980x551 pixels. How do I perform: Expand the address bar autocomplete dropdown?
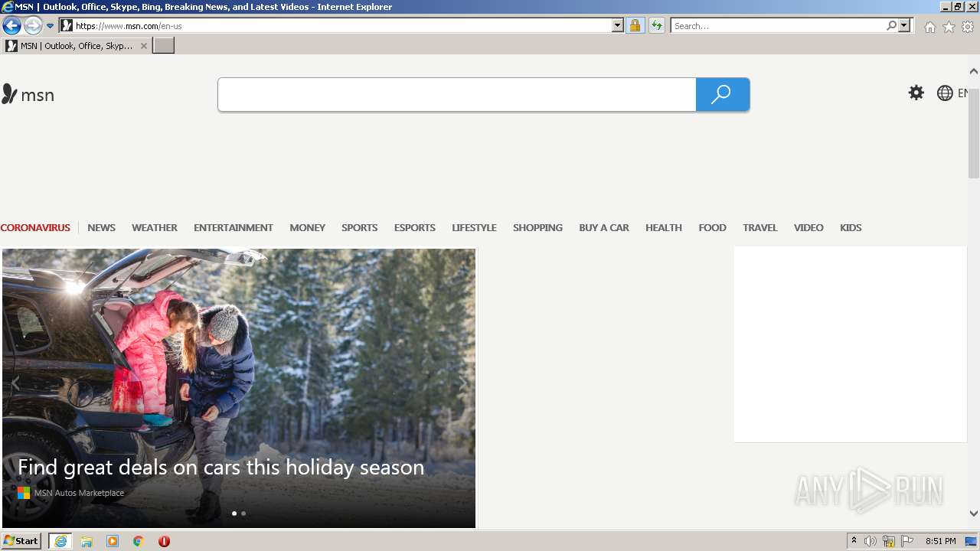point(618,25)
